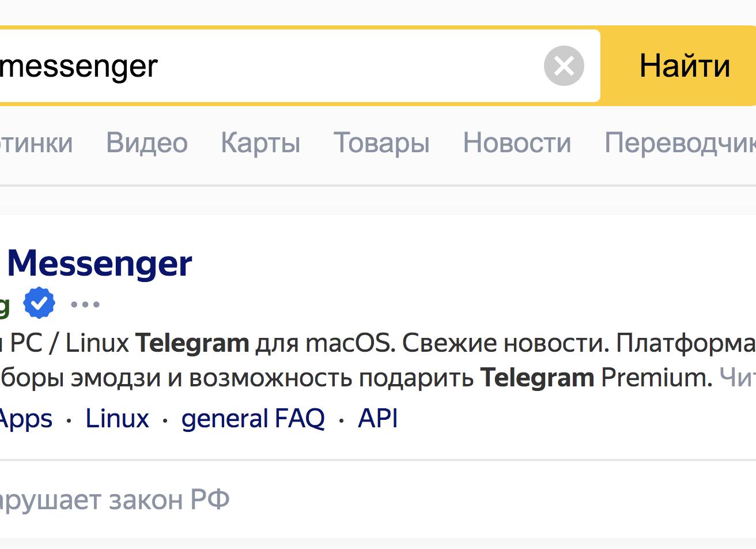Screen dimensions: 756x549
Task: Switch to the Видео tab
Action: pyautogui.click(x=147, y=142)
